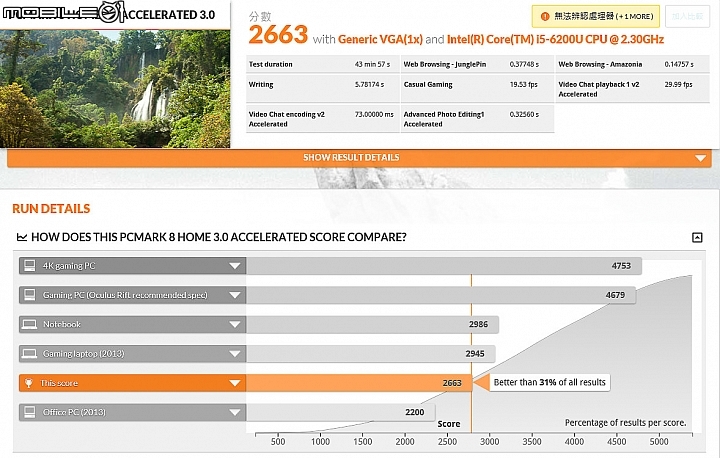Click the Mobile01 logo at top left

[x=63, y=13]
